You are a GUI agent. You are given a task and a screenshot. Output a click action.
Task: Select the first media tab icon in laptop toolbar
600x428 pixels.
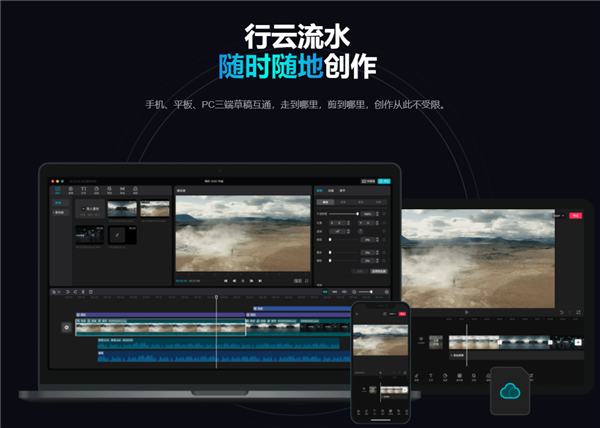57,188
